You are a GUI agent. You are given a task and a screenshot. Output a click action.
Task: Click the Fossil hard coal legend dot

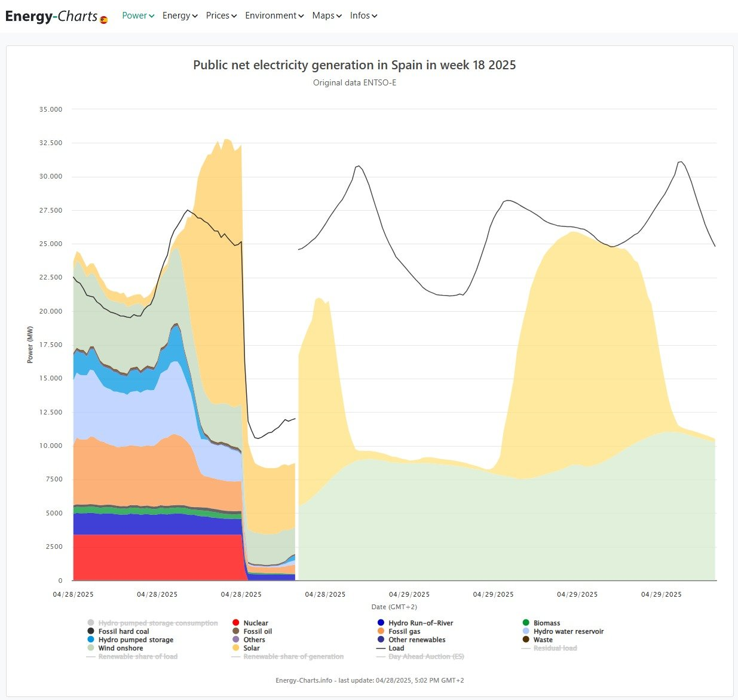click(91, 631)
